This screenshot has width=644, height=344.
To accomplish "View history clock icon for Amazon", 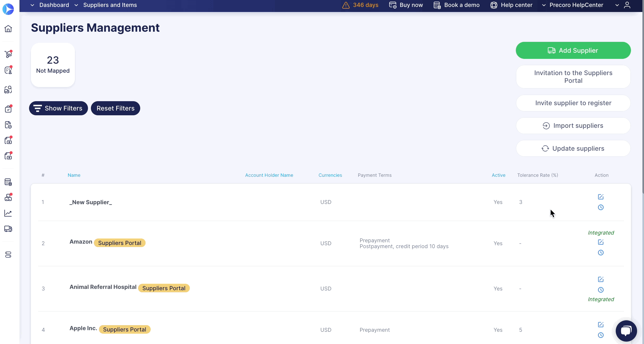I will point(601,252).
